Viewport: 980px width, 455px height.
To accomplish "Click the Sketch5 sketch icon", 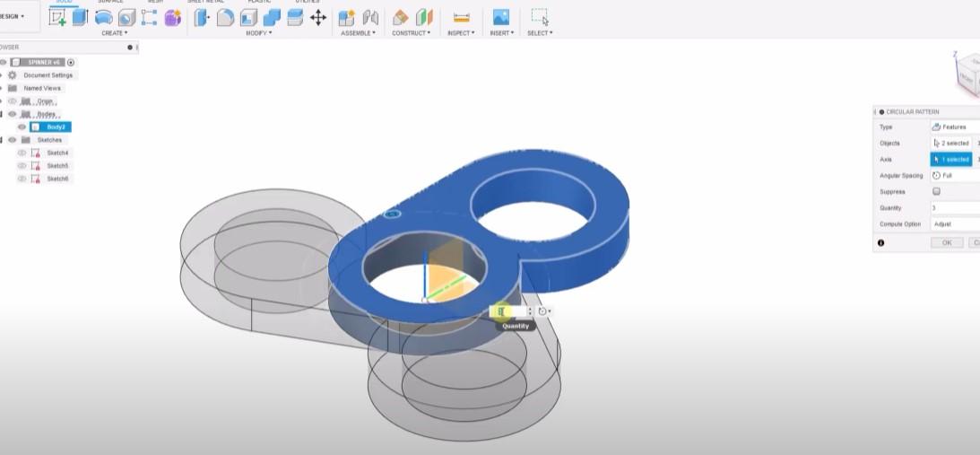I will [35, 166].
